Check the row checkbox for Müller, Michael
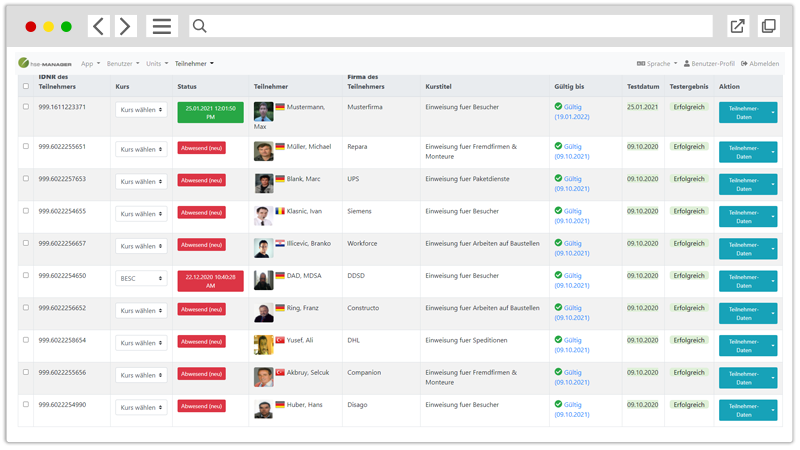Image resolution: width=800 pixels, height=450 pixels. tap(26, 146)
